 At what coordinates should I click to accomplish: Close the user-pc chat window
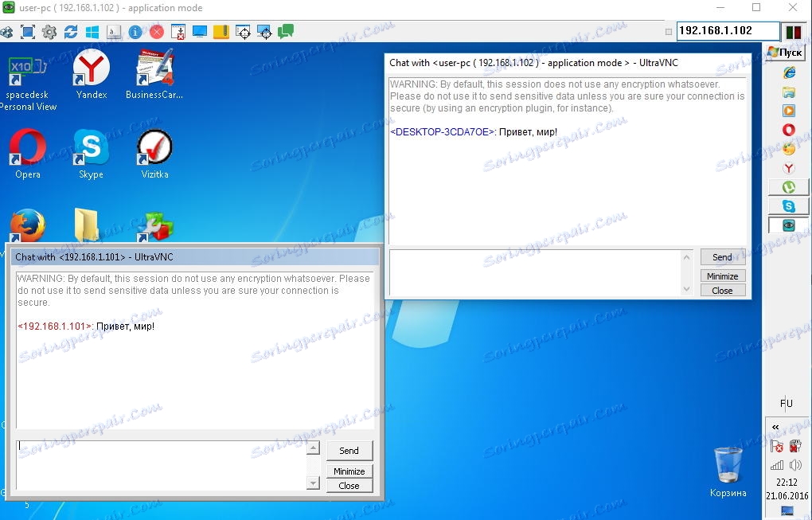click(x=722, y=291)
